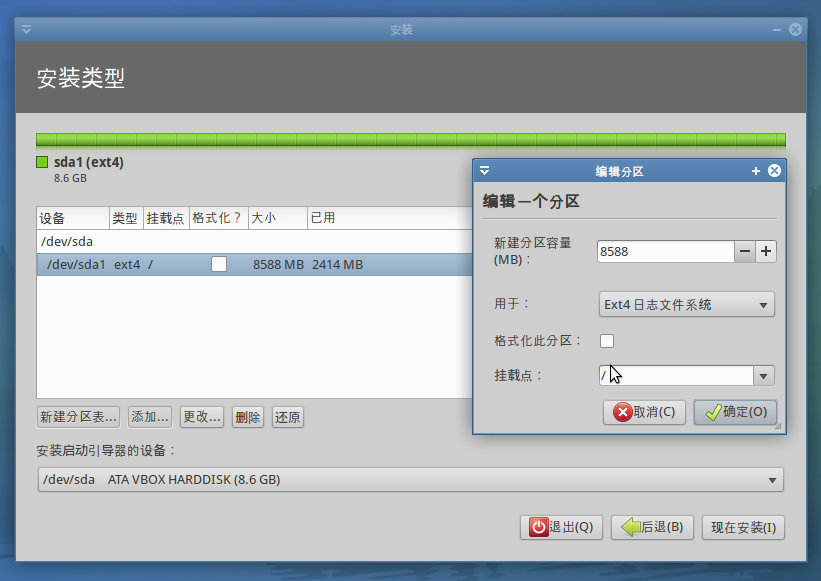Viewport: 821px width, 581px height.
Task: Click the 挂载点 column header
Action: pyautogui.click(x=166, y=218)
